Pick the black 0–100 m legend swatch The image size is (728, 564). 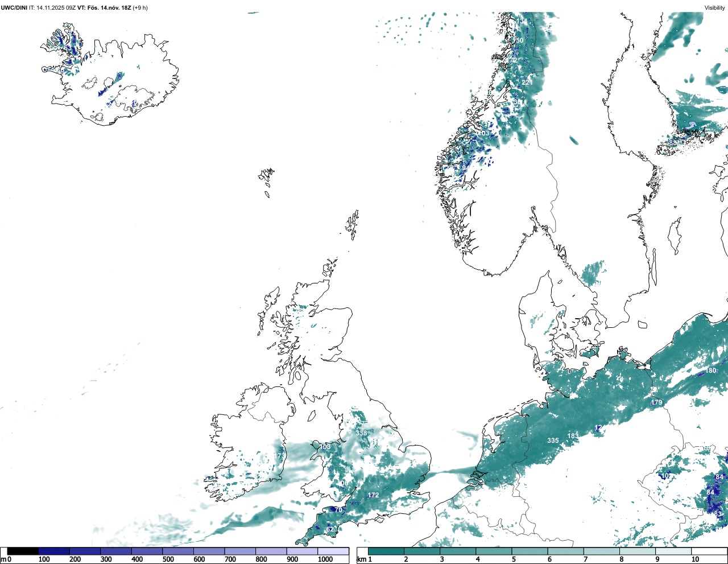[x=23, y=551]
